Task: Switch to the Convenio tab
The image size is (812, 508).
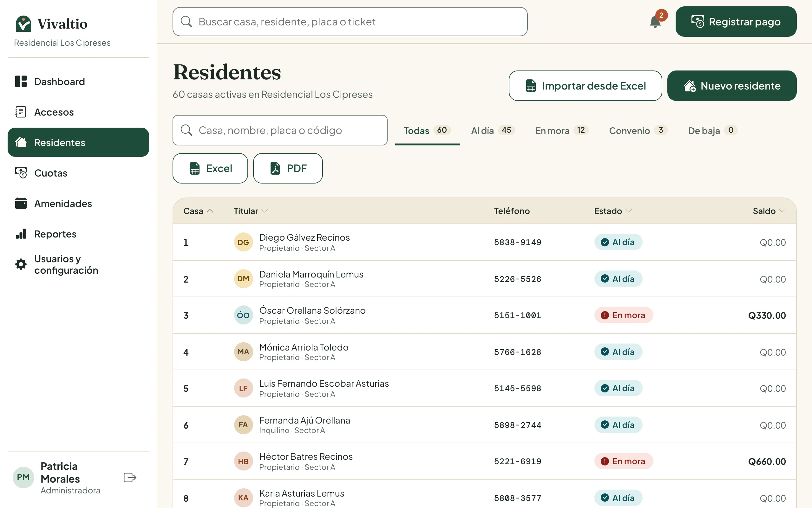Action: (x=638, y=130)
